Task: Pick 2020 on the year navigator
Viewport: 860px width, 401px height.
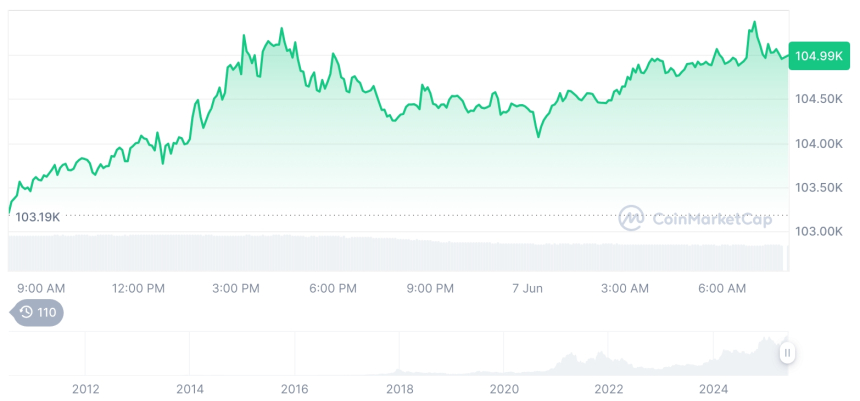Action: 504,389
